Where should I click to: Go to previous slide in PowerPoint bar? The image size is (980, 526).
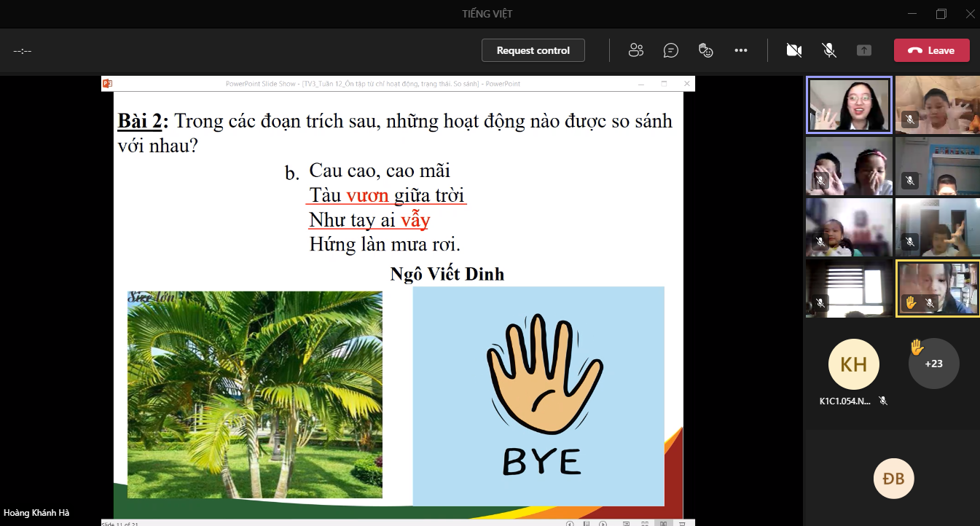tap(571, 523)
